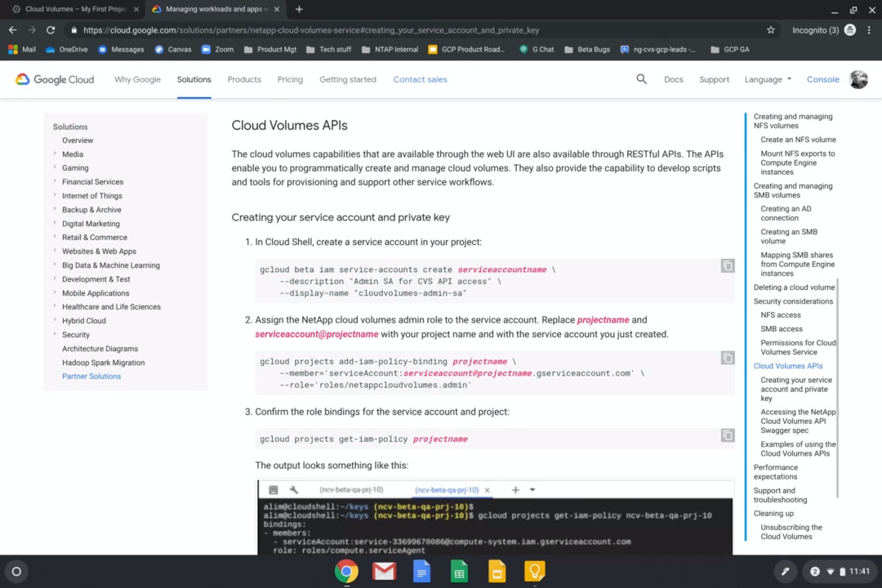Copy the get-iam-policy command

coord(728,435)
